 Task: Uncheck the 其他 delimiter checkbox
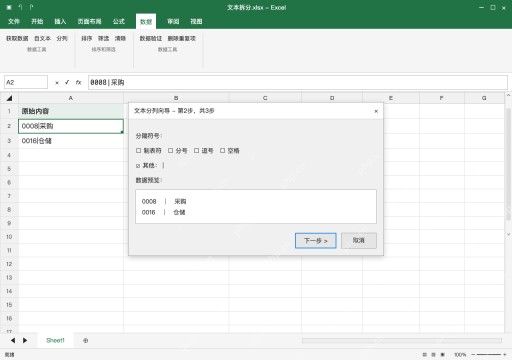coord(138,166)
